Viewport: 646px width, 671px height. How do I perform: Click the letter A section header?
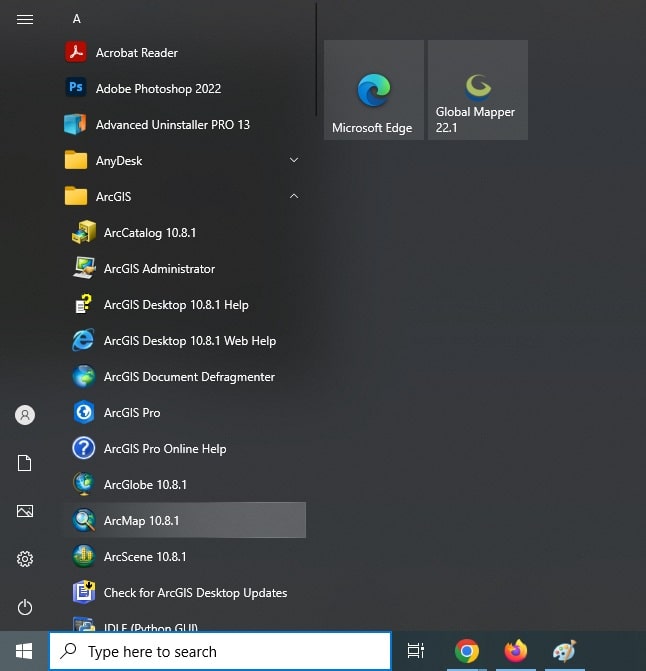(x=77, y=19)
